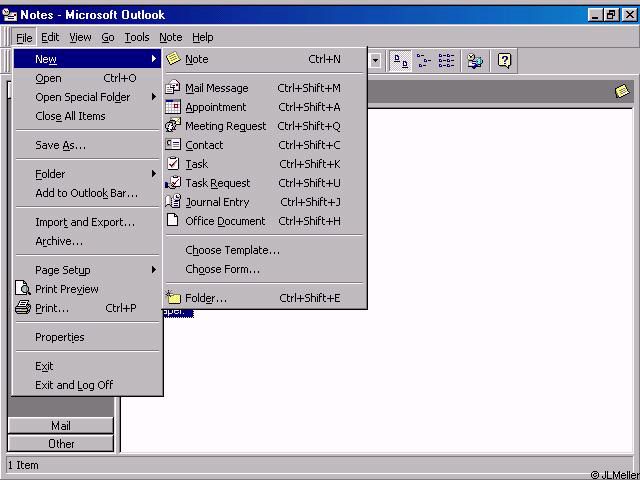Expand Open Special Folder submenu

tap(153, 97)
